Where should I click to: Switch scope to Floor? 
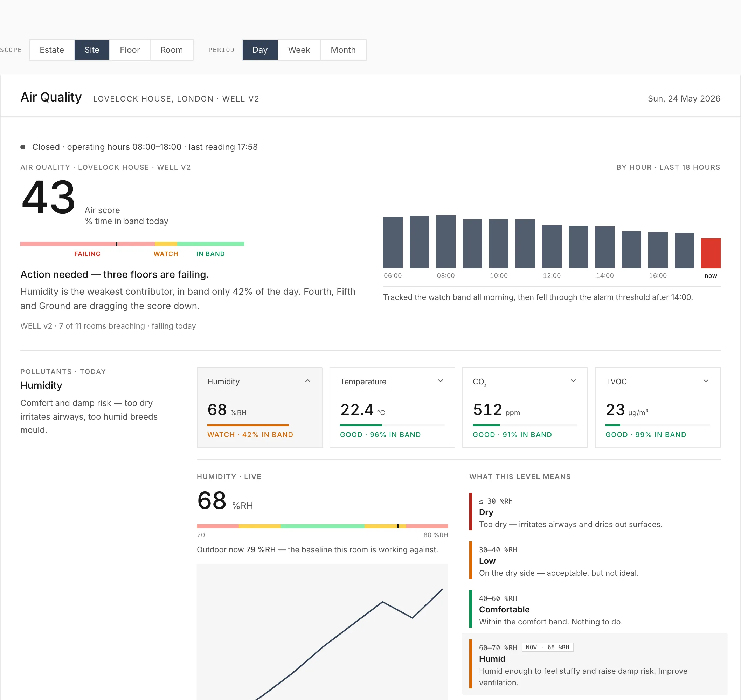tap(130, 50)
